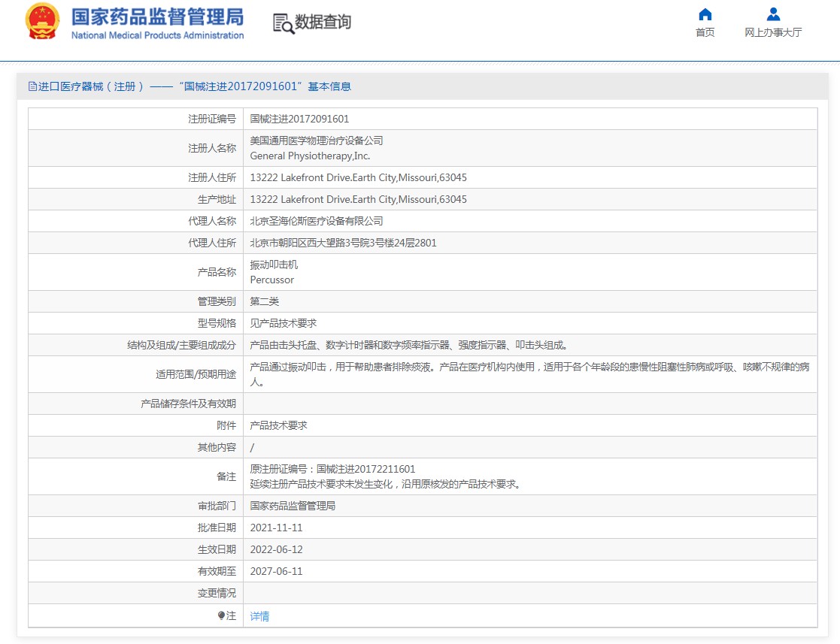Image resolution: width=840 pixels, height=644 pixels.
Task: Click National Medical Products Administration subtitle
Action: [157, 35]
